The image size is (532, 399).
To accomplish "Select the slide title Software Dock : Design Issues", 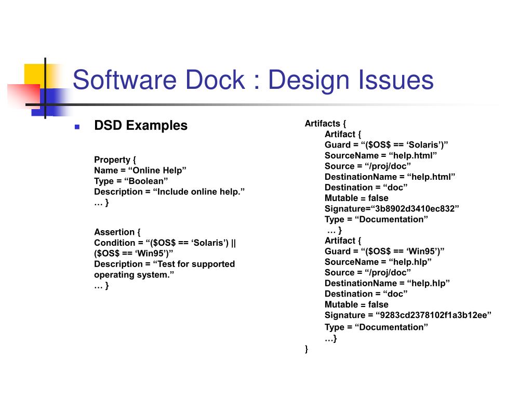I will pyautogui.click(x=252, y=81).
